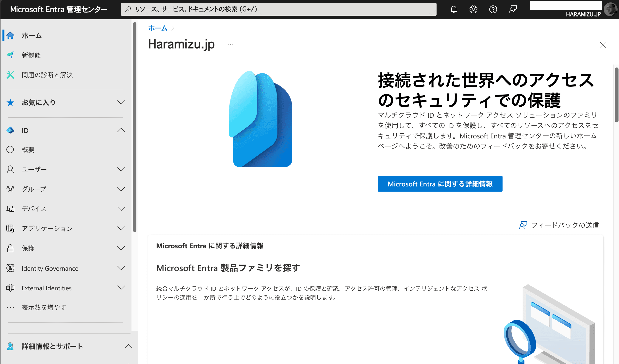This screenshot has height=364, width=619.
Task: Select ホーム in the sidebar menu
Action: click(x=32, y=36)
